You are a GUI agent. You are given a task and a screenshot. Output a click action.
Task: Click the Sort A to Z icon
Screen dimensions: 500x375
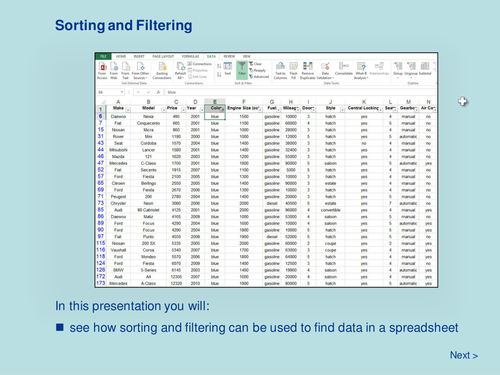click(219, 66)
